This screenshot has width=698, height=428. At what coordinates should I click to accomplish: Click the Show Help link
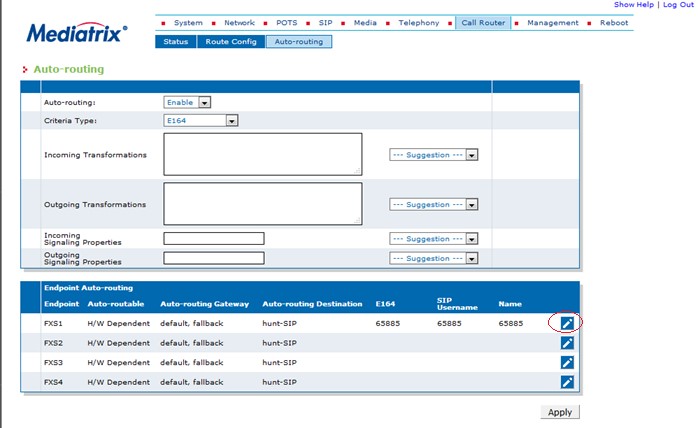633,4
